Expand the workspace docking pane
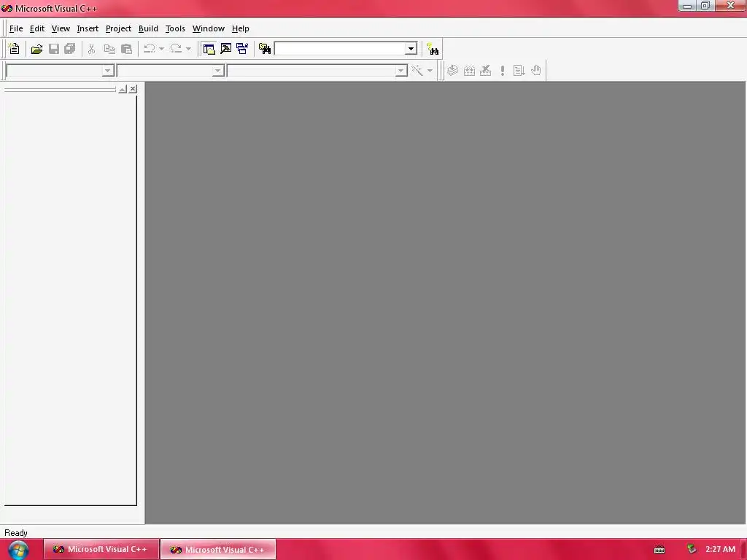Viewport: 747px width, 560px height. pyautogui.click(x=123, y=89)
